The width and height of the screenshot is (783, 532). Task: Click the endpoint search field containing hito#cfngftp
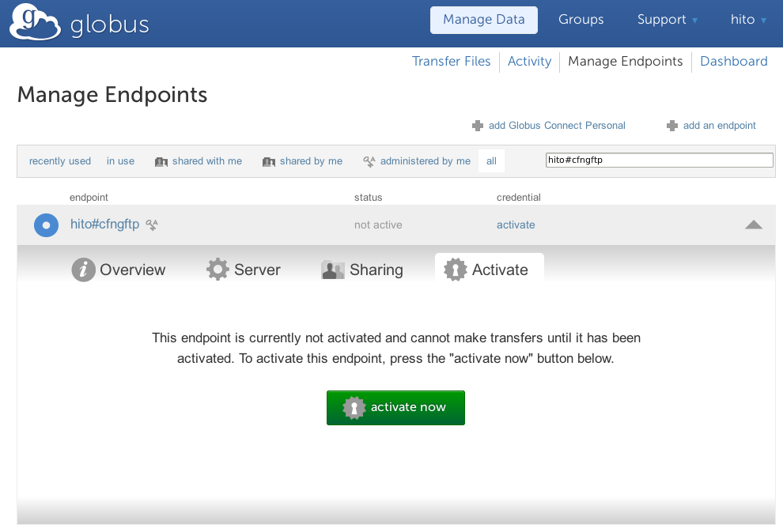click(x=659, y=160)
